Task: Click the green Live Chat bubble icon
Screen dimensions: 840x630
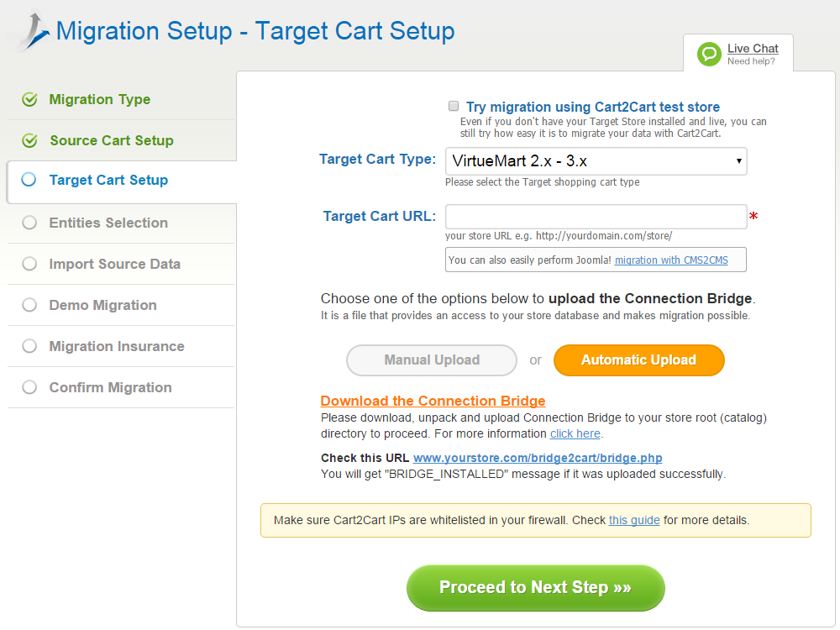Action: click(x=709, y=54)
